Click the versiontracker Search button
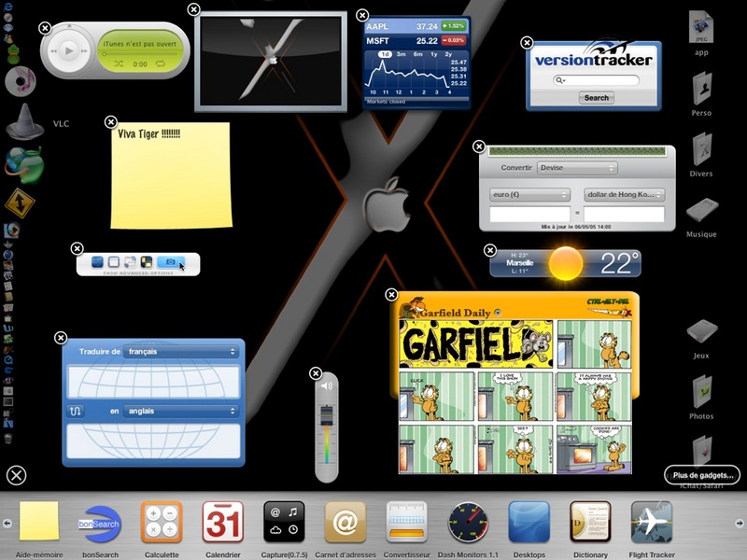 click(x=596, y=98)
